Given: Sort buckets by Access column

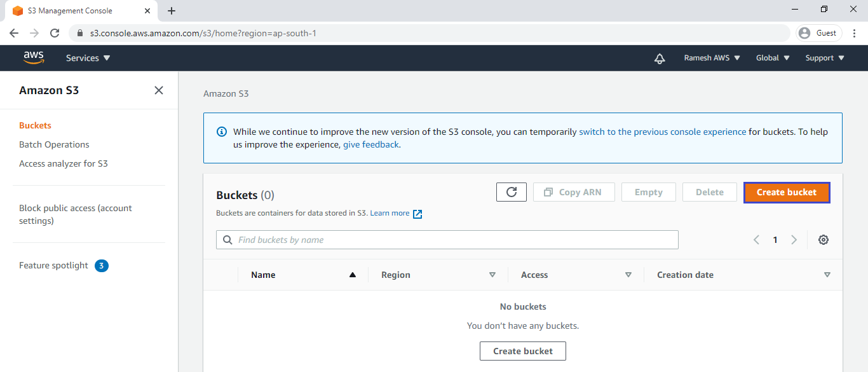Looking at the screenshot, I should pyautogui.click(x=576, y=275).
